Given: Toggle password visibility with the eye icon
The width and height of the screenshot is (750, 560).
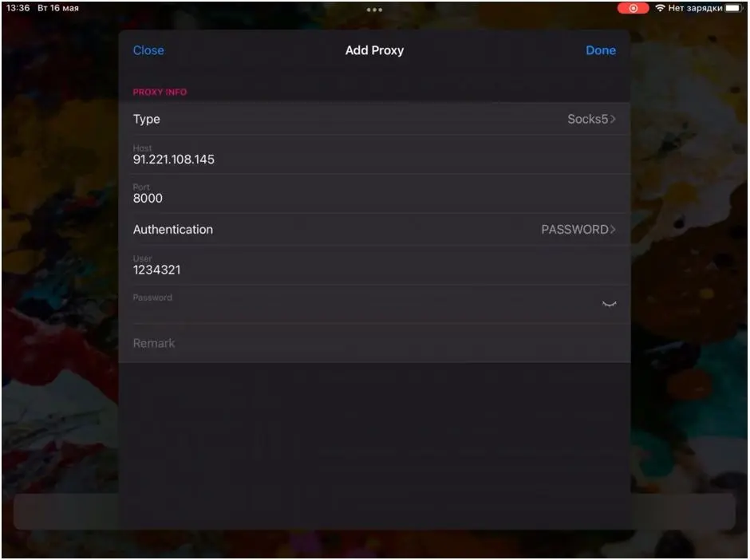Looking at the screenshot, I should [x=609, y=304].
